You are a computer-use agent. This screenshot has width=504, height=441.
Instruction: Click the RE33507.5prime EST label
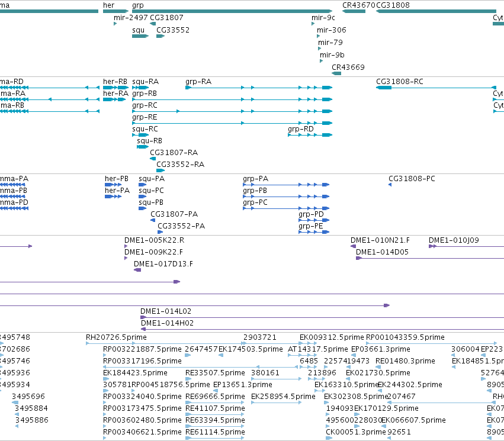215,373
